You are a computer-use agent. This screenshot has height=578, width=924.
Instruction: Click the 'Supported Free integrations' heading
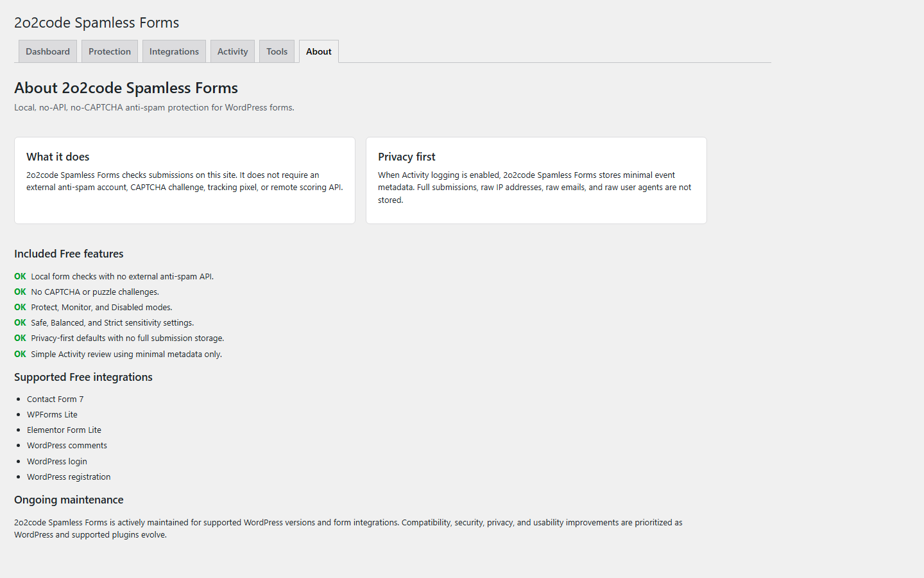83,377
